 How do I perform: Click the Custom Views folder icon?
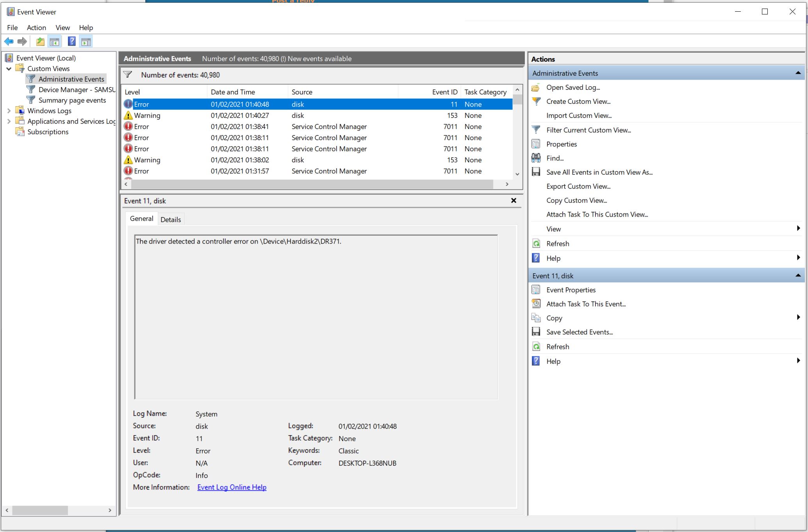pos(20,68)
